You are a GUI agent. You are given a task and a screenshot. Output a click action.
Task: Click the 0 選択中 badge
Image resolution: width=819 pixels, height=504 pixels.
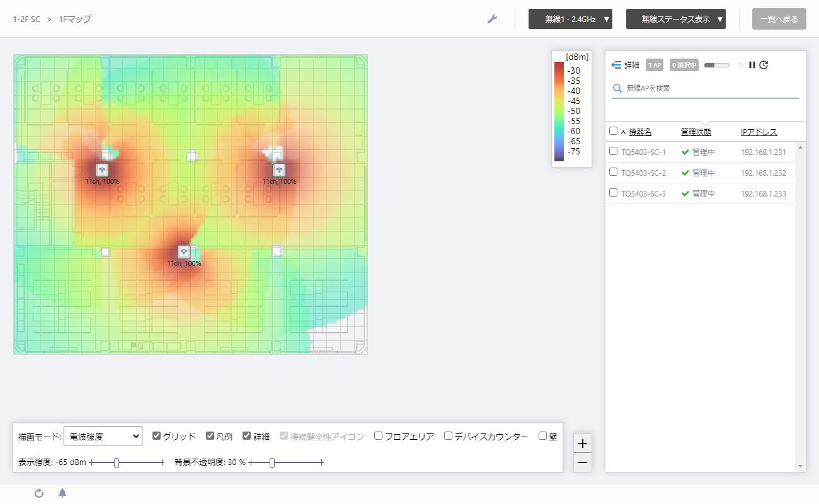coord(684,65)
